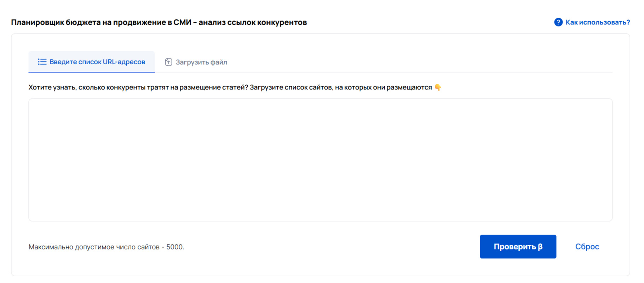The height and width of the screenshot is (283, 644).
Task: Click "анализ ссылок конкурентов" in the heading
Action: point(252,22)
